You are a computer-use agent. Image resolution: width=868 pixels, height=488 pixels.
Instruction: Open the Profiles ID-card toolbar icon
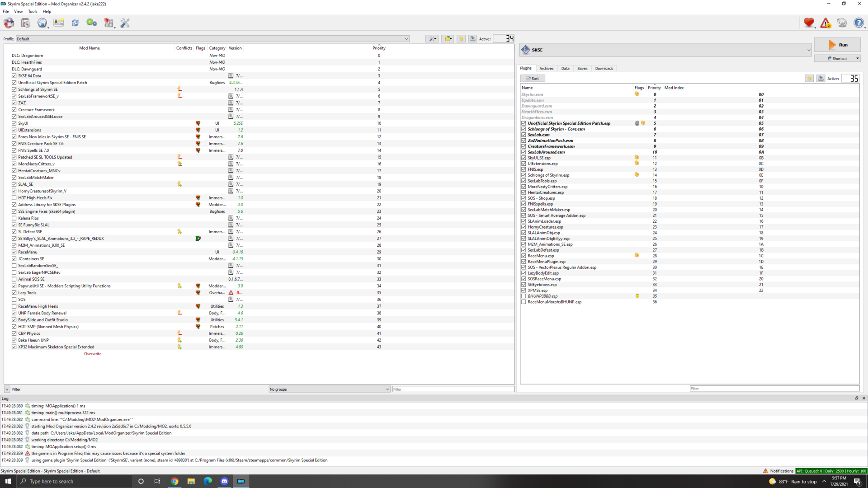point(59,23)
